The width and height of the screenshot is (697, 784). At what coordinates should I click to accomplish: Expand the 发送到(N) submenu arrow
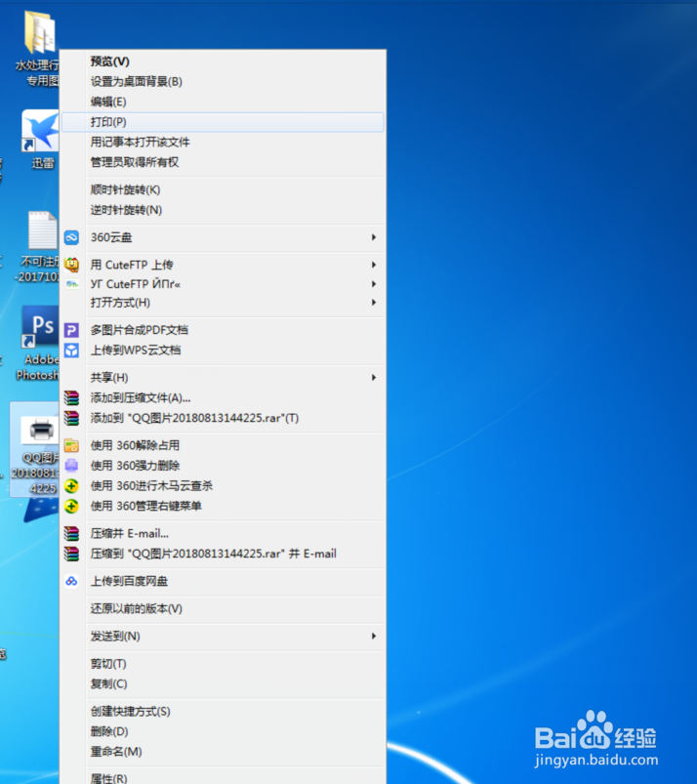coord(374,636)
